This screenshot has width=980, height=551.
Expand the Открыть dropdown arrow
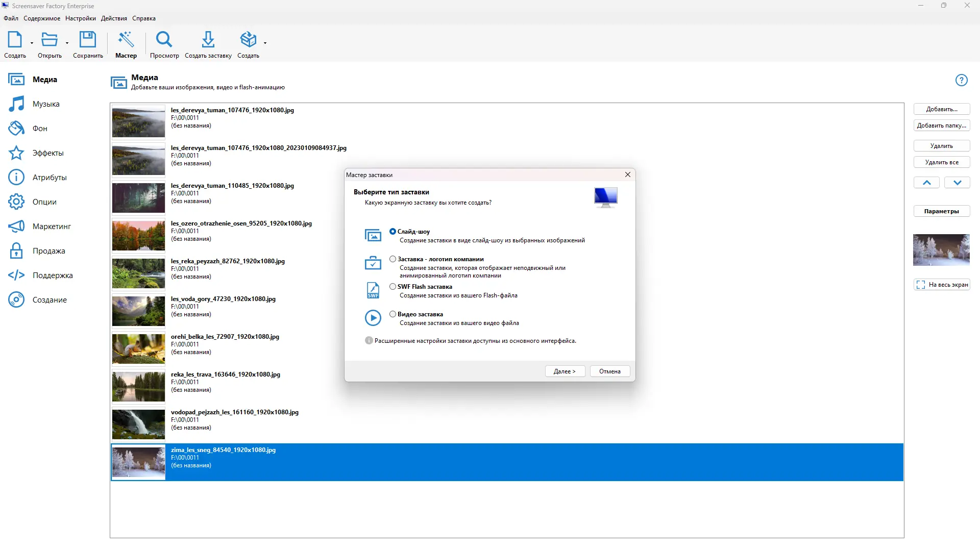click(67, 43)
